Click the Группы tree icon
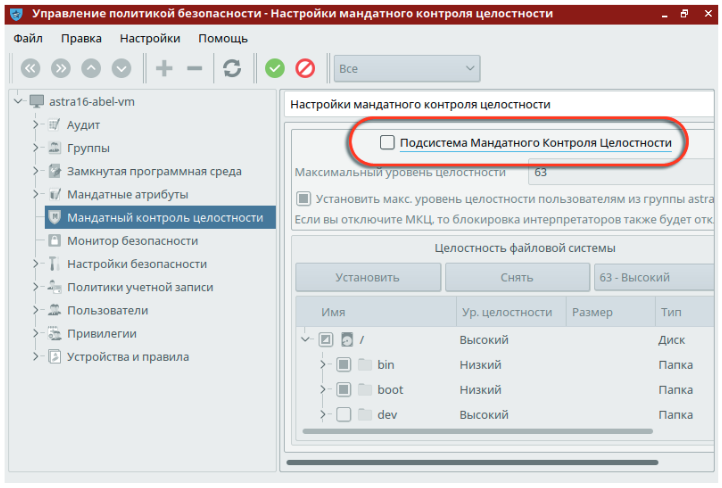The image size is (722, 488). tap(54, 148)
